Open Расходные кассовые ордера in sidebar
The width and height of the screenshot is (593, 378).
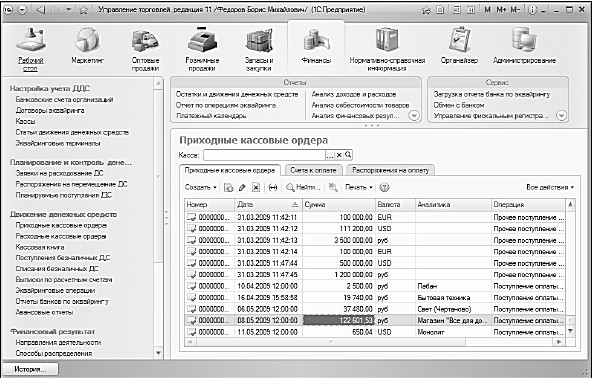61,236
